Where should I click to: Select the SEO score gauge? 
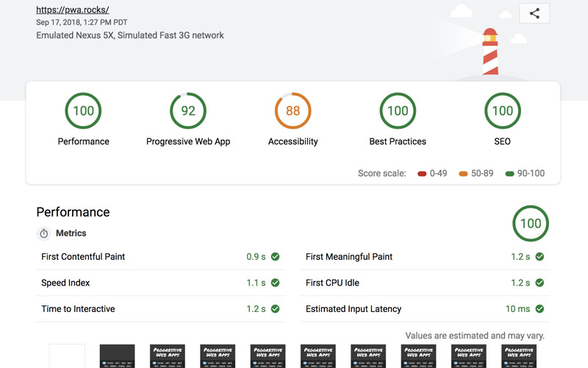coord(503,111)
